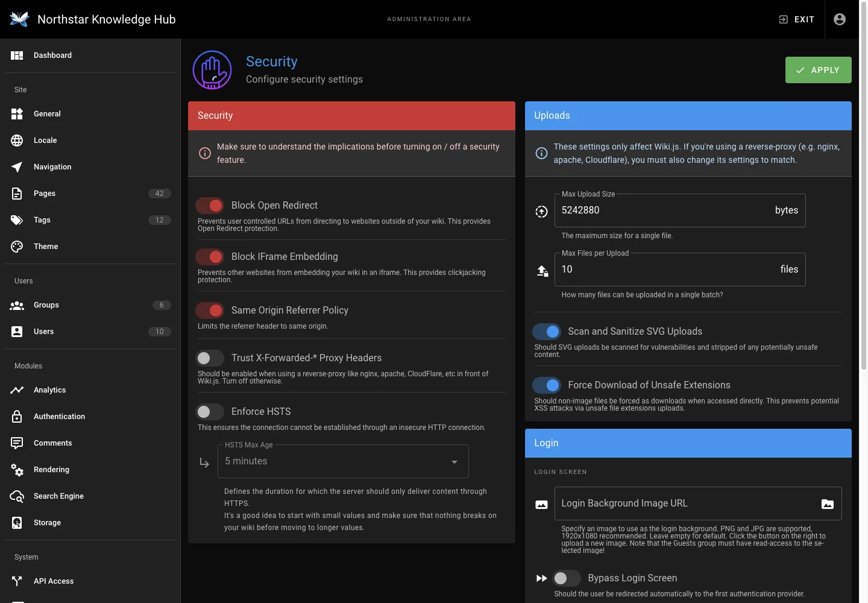Click the Navigation arrow icon
The width and height of the screenshot is (868, 603).
pyautogui.click(x=17, y=167)
